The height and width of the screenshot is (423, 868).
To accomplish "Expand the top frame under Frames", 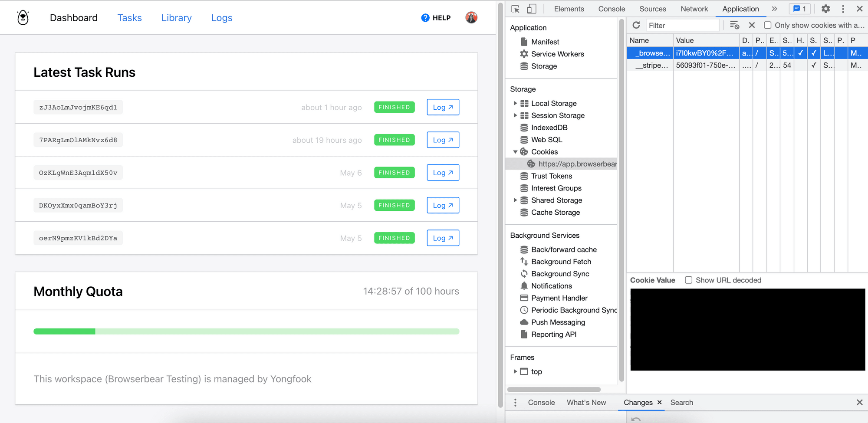I will point(516,371).
